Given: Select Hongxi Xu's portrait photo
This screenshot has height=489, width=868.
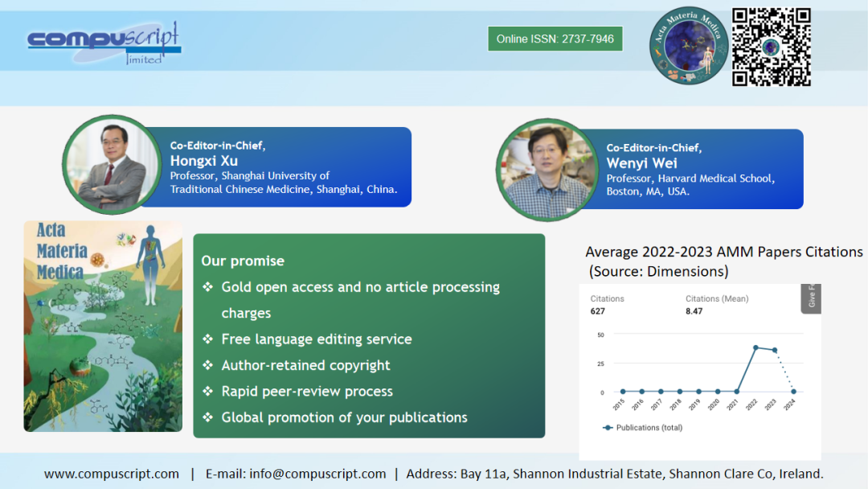Looking at the screenshot, I should (111, 165).
